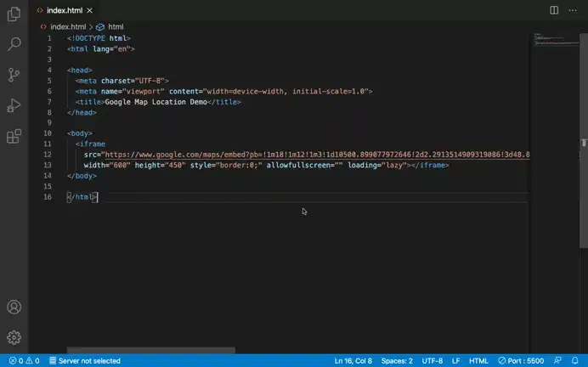Click Ln 16, Col 8 to go to line

(353, 361)
